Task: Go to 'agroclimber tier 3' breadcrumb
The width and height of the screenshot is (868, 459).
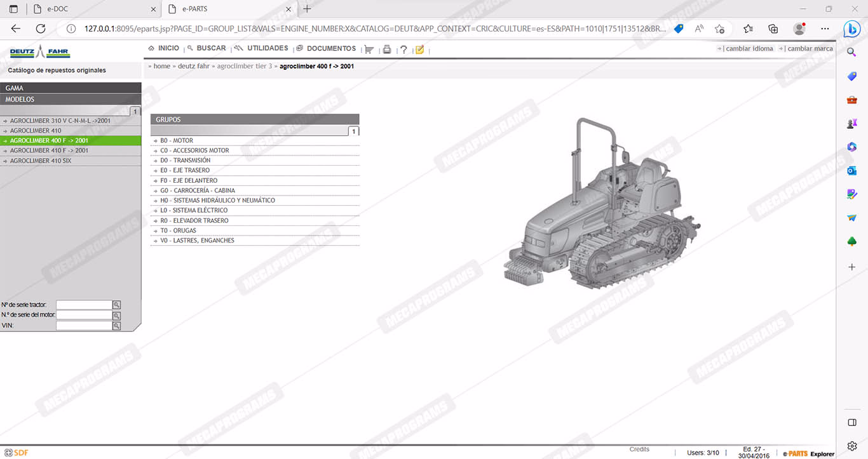Action: (x=245, y=66)
